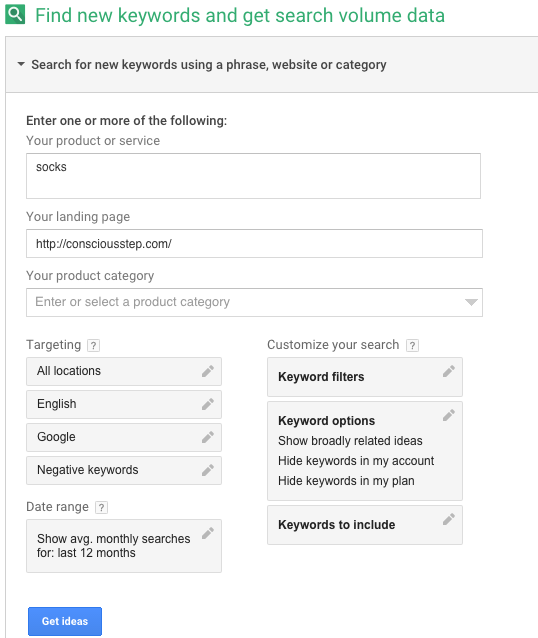This screenshot has height=638, width=538.
Task: Click the Get ideas button
Action: click(65, 621)
